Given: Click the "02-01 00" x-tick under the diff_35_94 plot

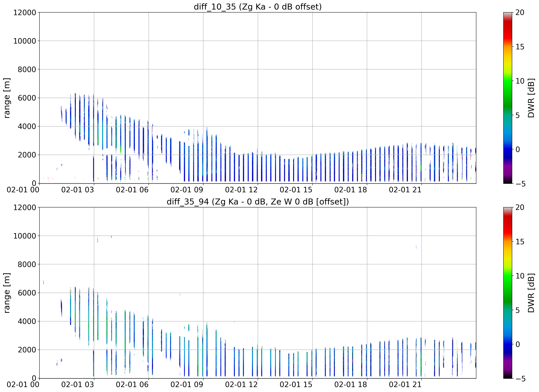Looking at the screenshot, I should 23,385.
